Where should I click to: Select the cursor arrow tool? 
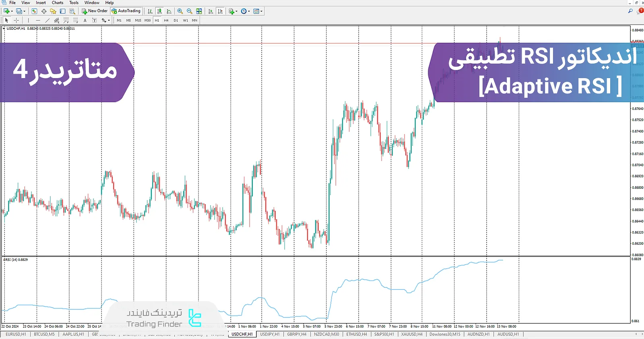(x=6, y=20)
